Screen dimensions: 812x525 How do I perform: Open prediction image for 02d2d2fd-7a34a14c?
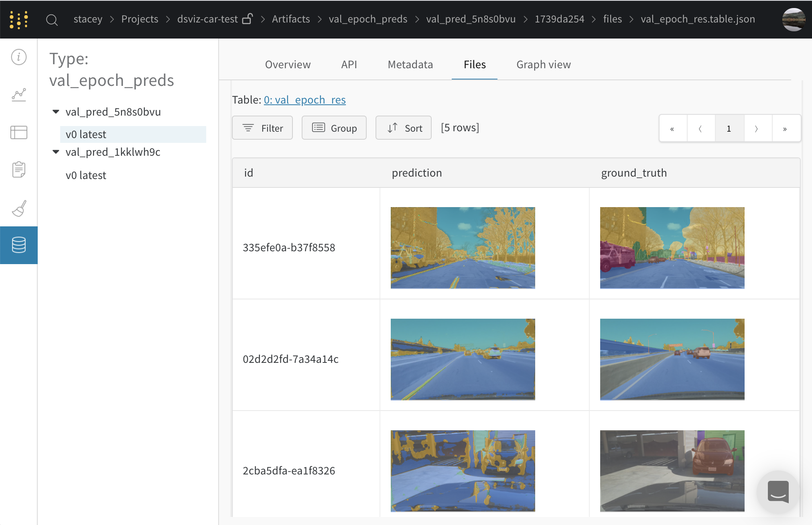[463, 359]
